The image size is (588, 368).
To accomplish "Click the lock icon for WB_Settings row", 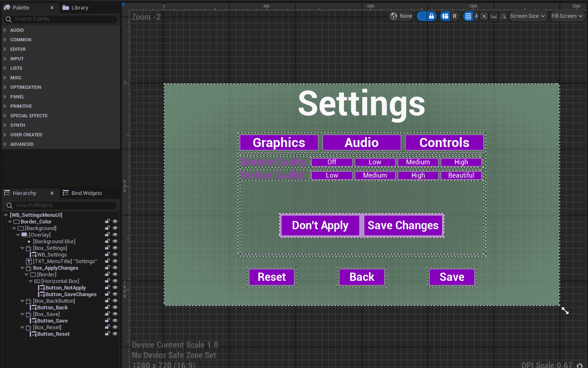I will click(108, 255).
